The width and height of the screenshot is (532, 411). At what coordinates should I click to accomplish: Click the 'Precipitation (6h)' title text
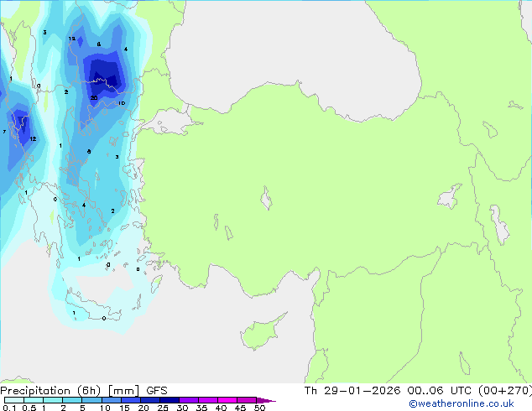(x=50, y=391)
